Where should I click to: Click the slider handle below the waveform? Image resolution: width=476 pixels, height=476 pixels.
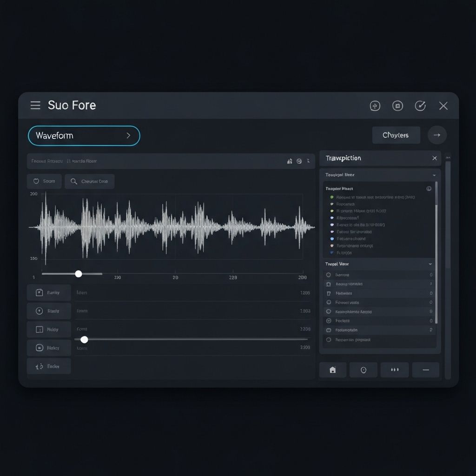click(79, 274)
